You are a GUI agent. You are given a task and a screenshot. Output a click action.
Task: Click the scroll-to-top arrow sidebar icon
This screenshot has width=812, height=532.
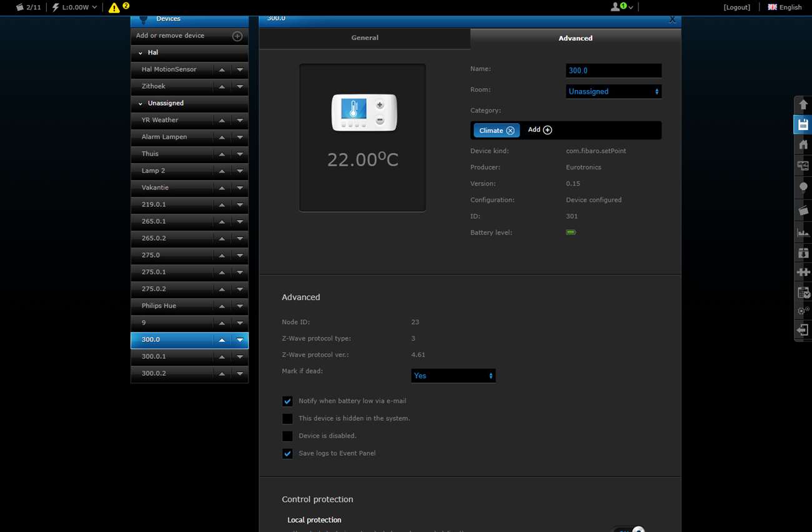tap(803, 104)
